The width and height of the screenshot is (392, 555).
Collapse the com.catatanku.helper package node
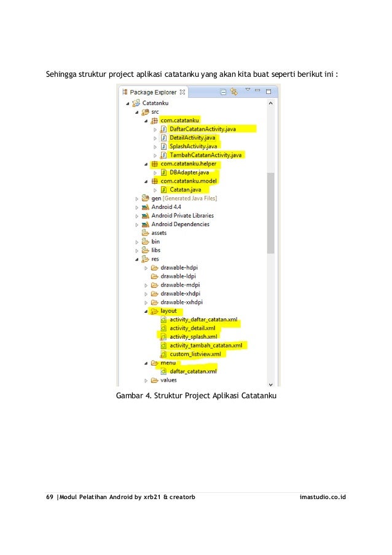(x=146, y=164)
